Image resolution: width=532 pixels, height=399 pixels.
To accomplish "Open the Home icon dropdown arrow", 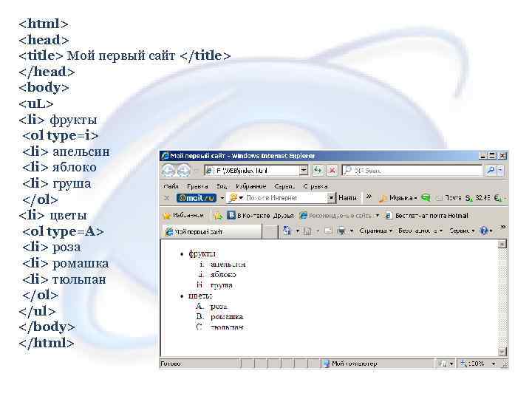I will pyautogui.click(x=298, y=231).
